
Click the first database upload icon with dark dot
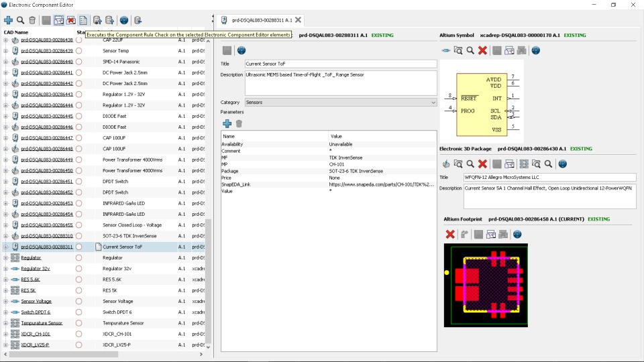tap(97, 20)
